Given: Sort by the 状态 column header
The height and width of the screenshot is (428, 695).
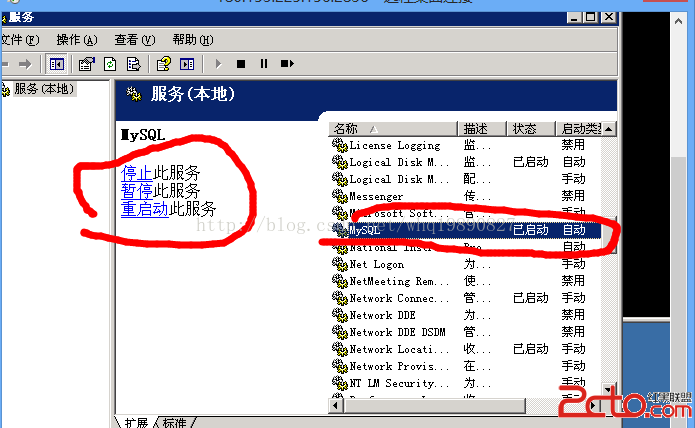Looking at the screenshot, I should [x=531, y=129].
